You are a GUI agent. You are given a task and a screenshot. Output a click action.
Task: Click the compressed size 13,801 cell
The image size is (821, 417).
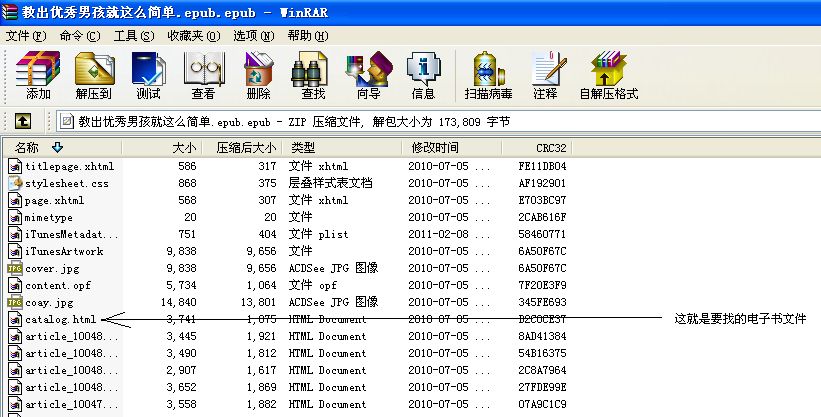[259, 302]
